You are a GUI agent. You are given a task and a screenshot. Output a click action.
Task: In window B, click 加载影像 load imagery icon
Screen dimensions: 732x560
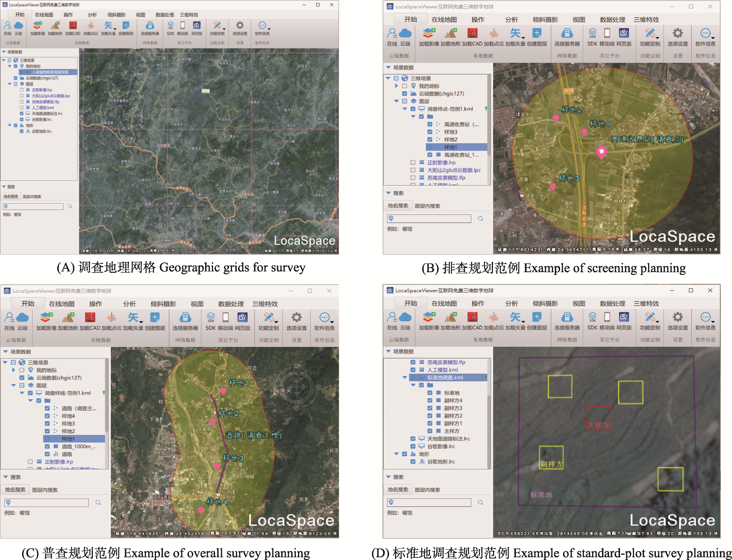point(429,33)
